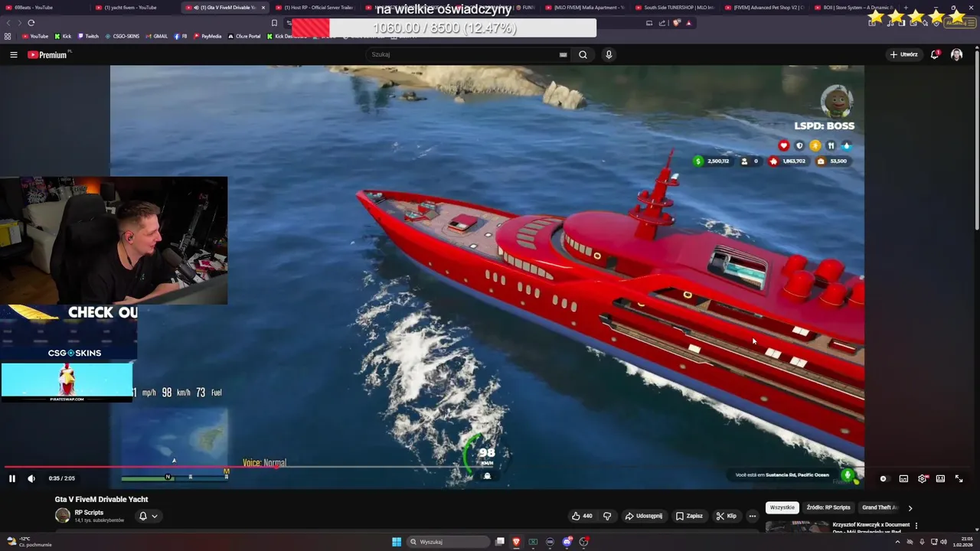Switch the video to full screen
Screen dimensions: 980x551
click(x=959, y=478)
